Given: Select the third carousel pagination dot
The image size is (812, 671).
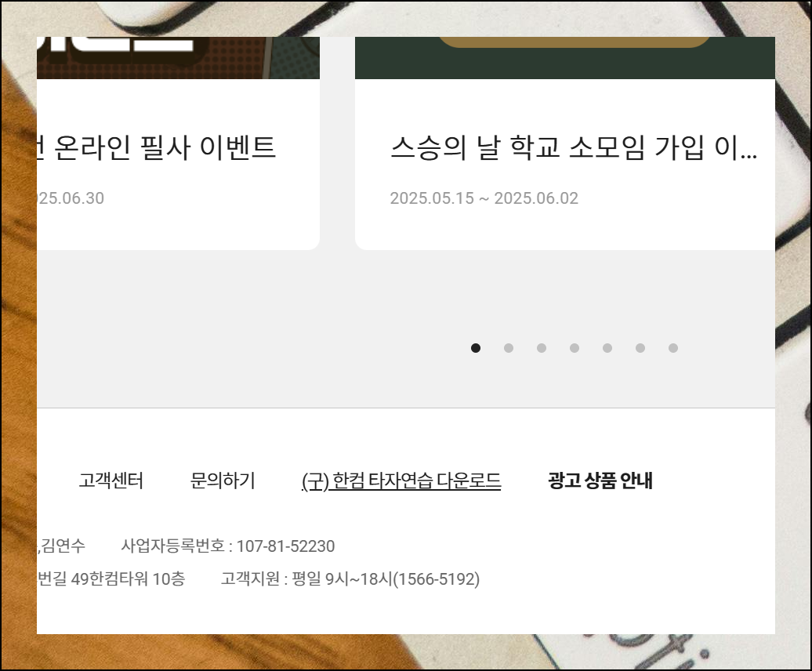Looking at the screenshot, I should 541,348.
